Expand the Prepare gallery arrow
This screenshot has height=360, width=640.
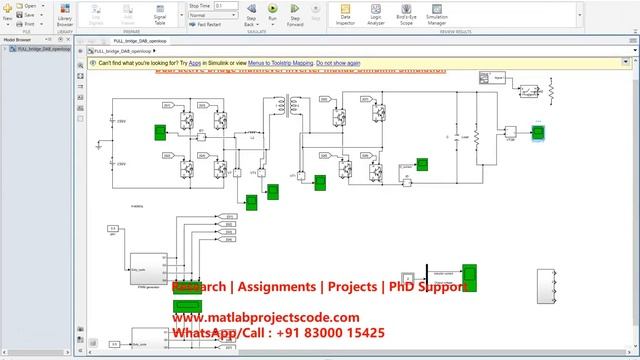pyautogui.click(x=182, y=15)
